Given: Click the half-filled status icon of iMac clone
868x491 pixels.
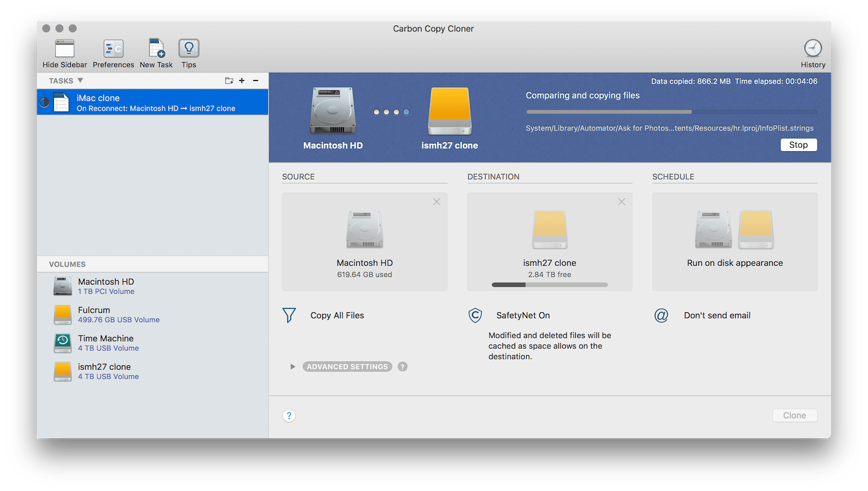Looking at the screenshot, I should tap(44, 102).
